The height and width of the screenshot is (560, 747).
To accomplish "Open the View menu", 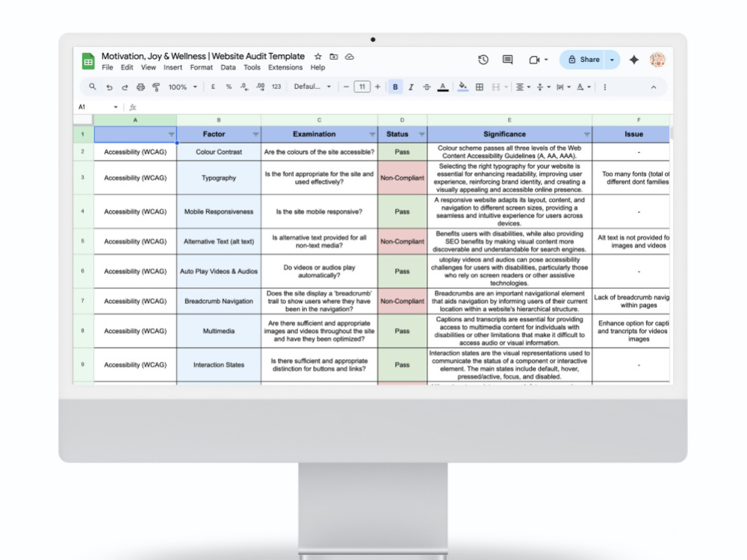I will (148, 68).
